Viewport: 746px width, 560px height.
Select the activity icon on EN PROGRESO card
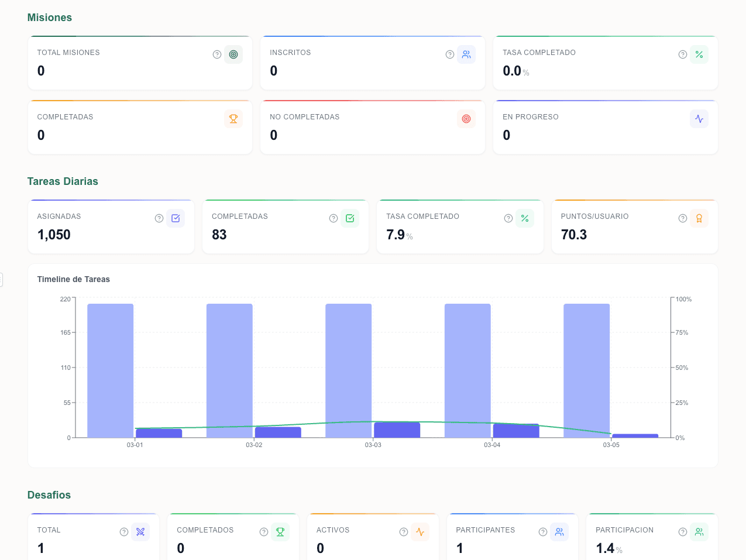(x=699, y=118)
